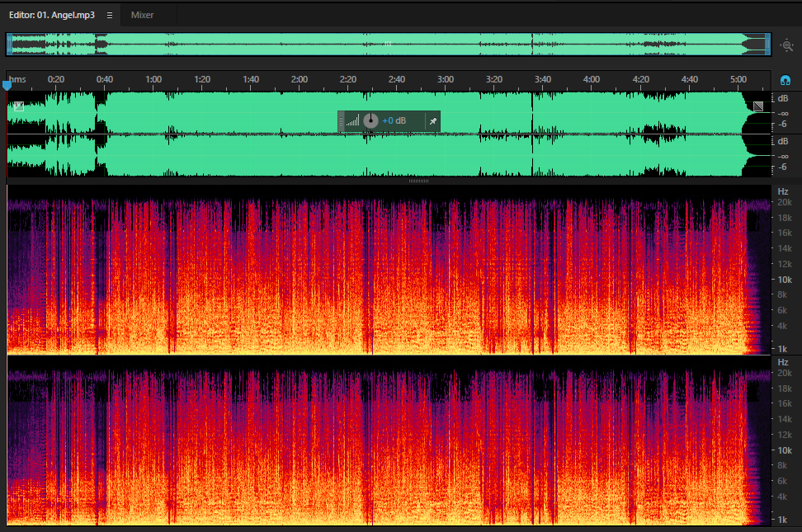Click the HUD volume bars icon
The width and height of the screenshot is (802, 532).
(353, 120)
